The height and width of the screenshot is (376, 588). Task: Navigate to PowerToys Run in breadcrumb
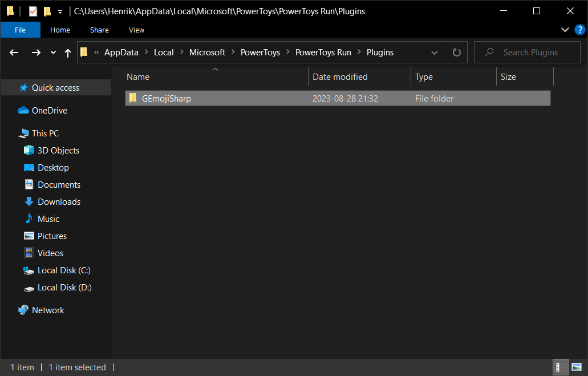[323, 52]
